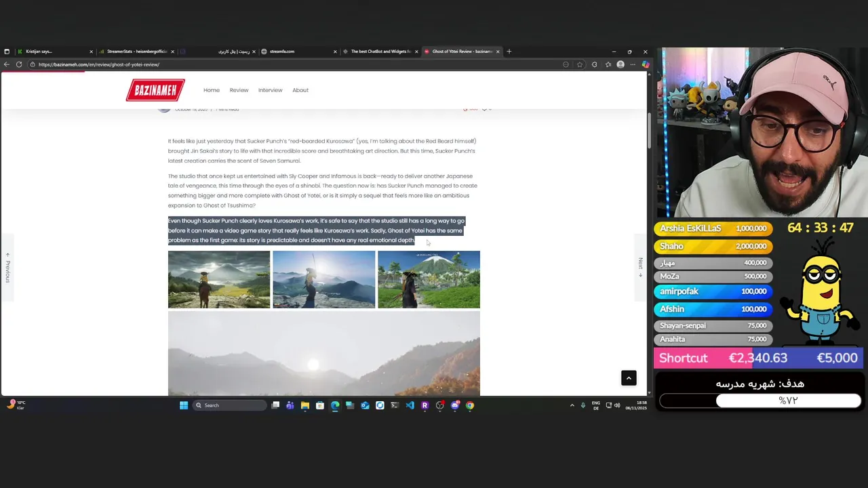Viewport: 868px width, 488px height.
Task: Open the purple R app in the taskbar
Action: [425, 405]
